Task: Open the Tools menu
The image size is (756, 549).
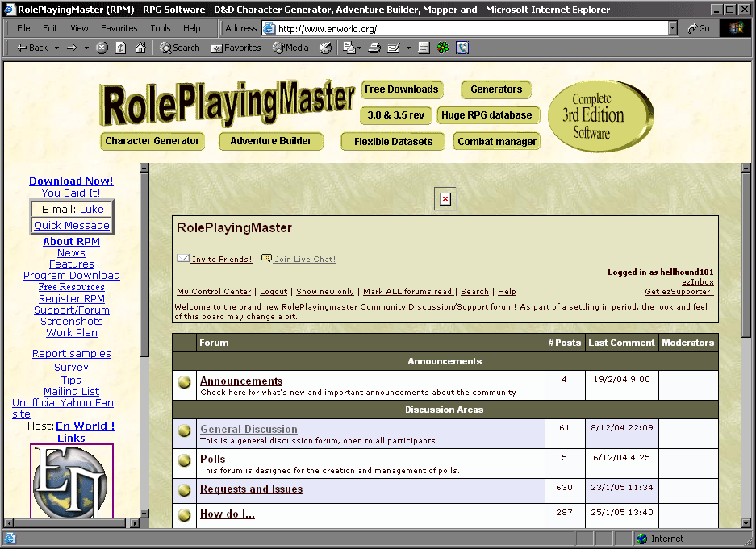Action: click(x=160, y=28)
